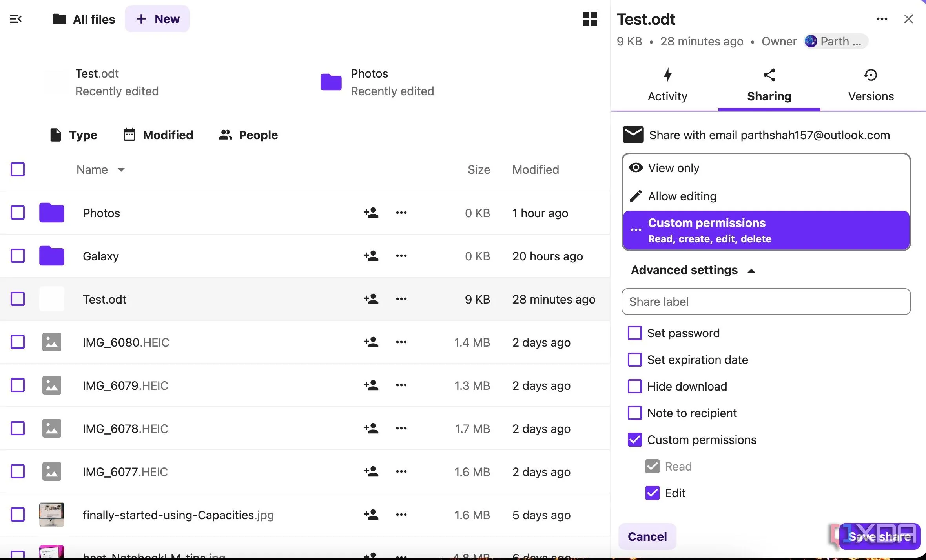Viewport: 926px width, 560px height.
Task: Switch to grid view layout
Action: [x=589, y=19]
